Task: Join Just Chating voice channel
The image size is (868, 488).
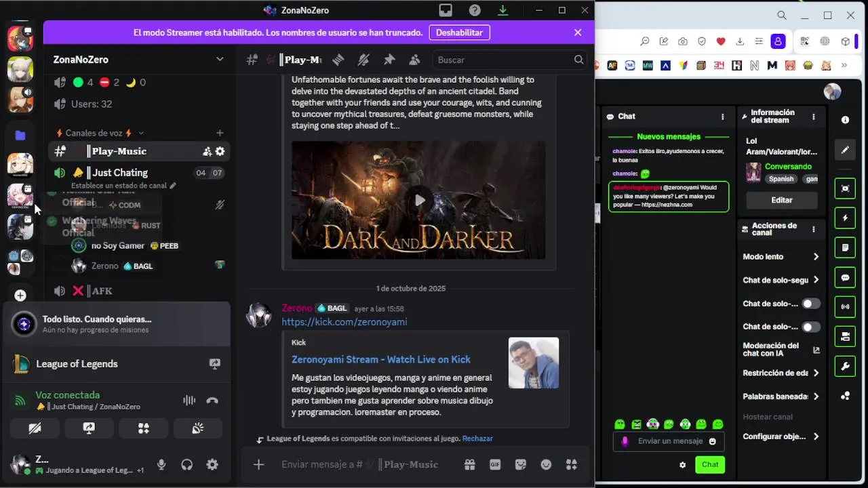Action: [140, 173]
